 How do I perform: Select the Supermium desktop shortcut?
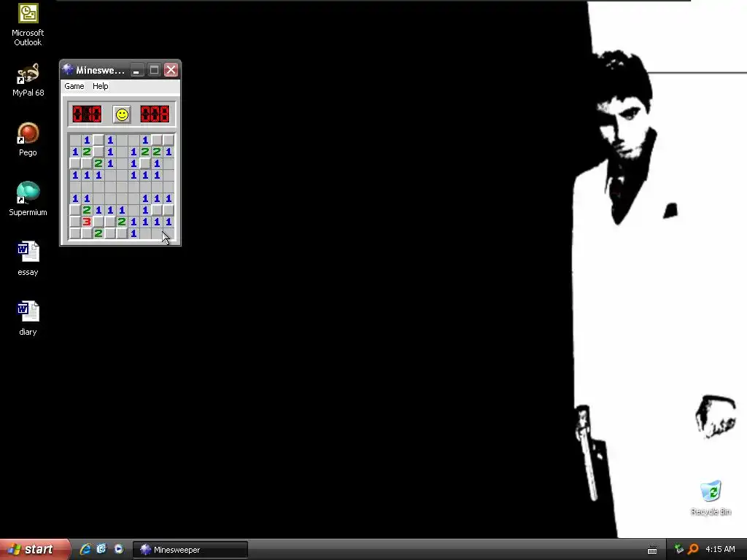point(28,199)
